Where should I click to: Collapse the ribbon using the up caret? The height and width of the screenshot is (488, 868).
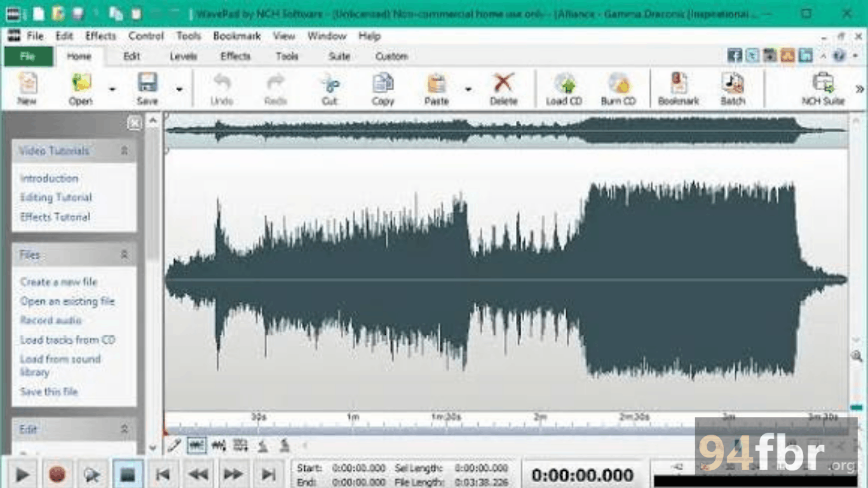[824, 56]
